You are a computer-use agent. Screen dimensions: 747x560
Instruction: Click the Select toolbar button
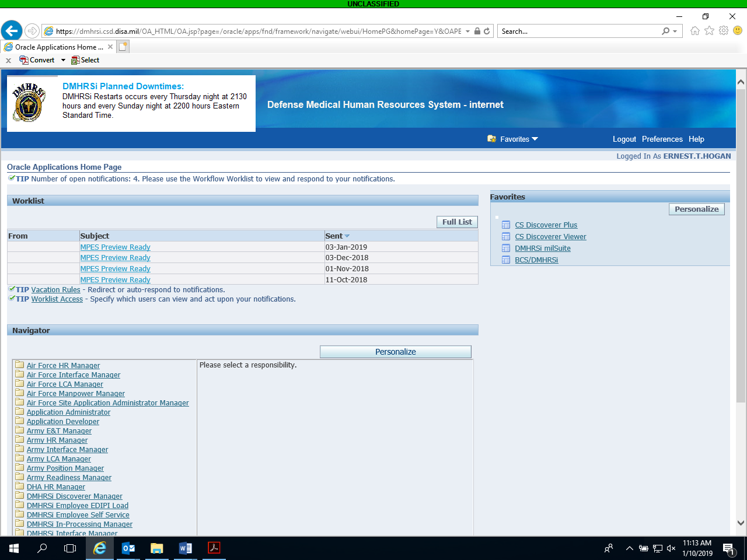(x=85, y=60)
